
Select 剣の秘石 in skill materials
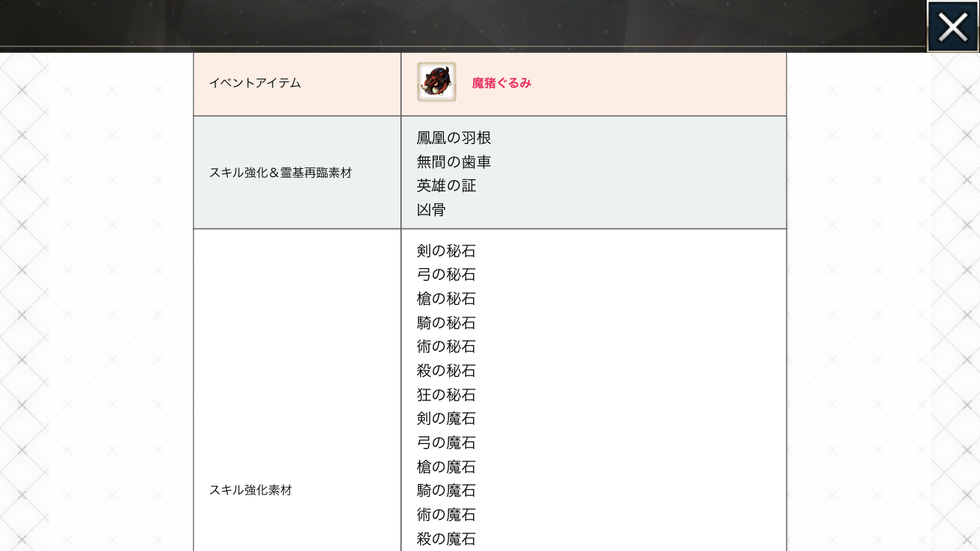[x=446, y=251]
